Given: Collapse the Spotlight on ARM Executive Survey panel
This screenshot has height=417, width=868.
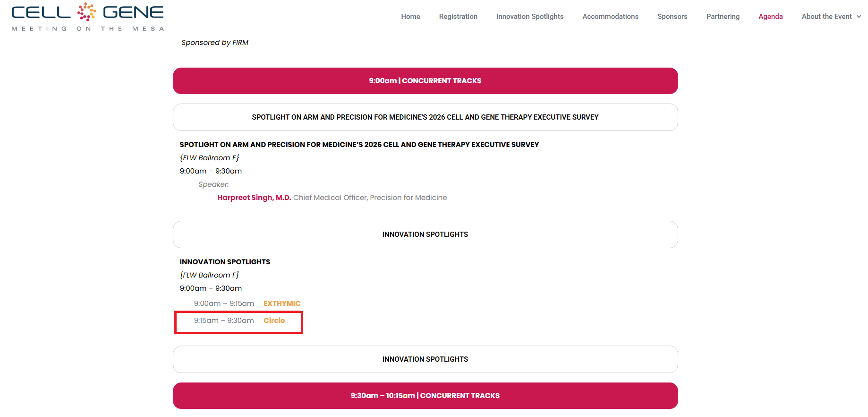Looking at the screenshot, I should point(425,117).
